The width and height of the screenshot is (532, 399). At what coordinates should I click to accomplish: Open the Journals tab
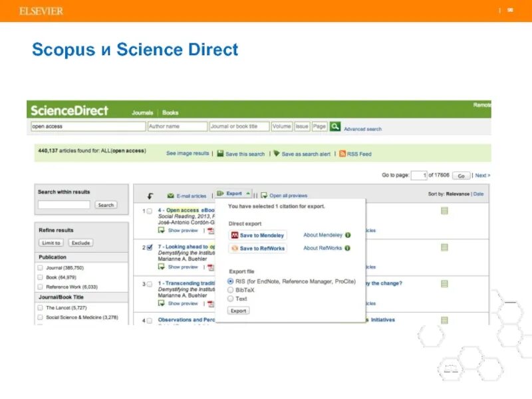pyautogui.click(x=142, y=112)
